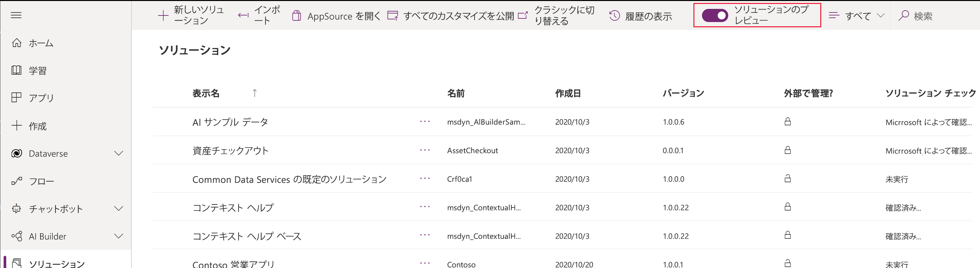Open the すべて filter dropdown chevron
Screen dimensions: 980x268
pyautogui.click(x=880, y=15)
